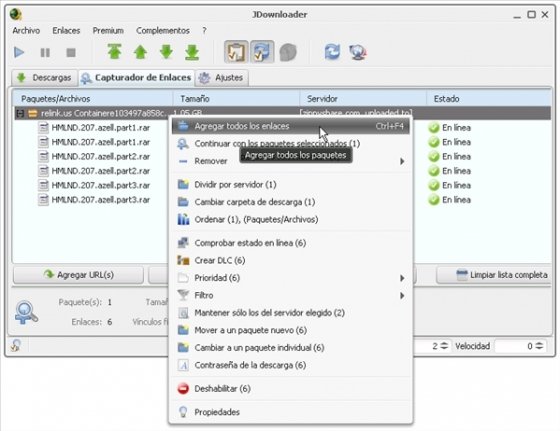
Task: Open the Premium menu
Action: tap(108, 31)
